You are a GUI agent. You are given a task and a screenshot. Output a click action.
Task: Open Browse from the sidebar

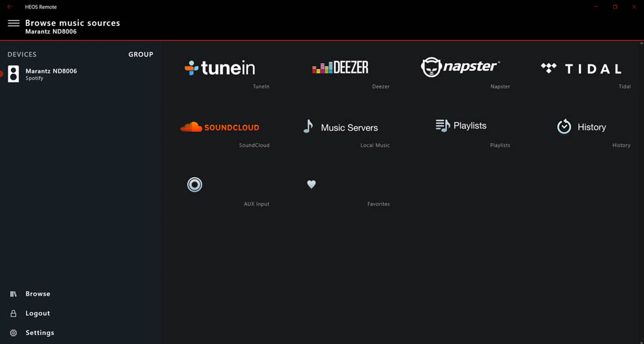(38, 294)
